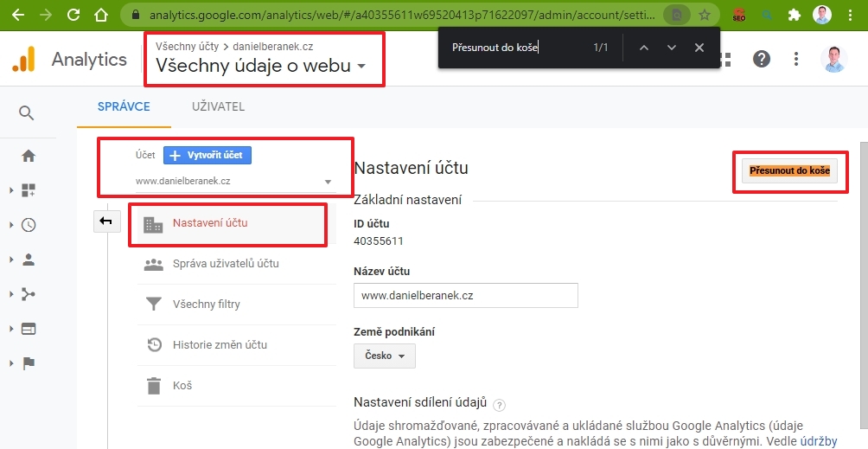Viewport: 868px width, 449px height.
Task: Open the www.danielberanek.cz account dropdown
Action: [x=235, y=181]
